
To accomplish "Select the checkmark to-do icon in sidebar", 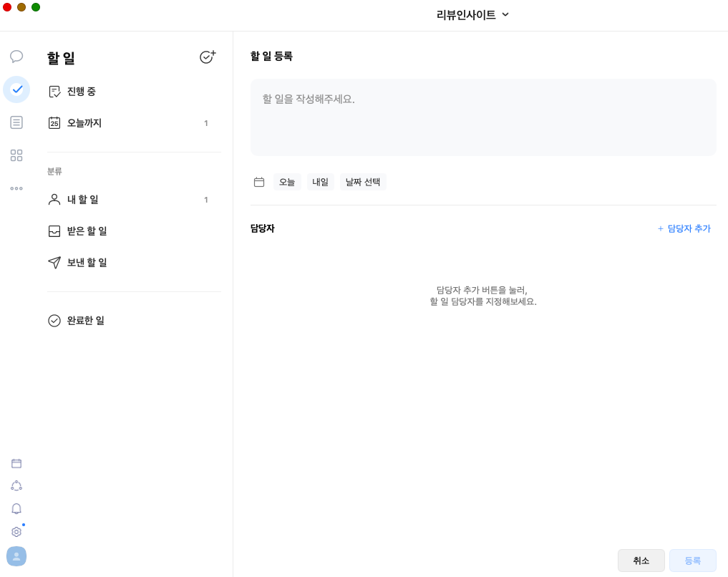I will click(x=16, y=89).
